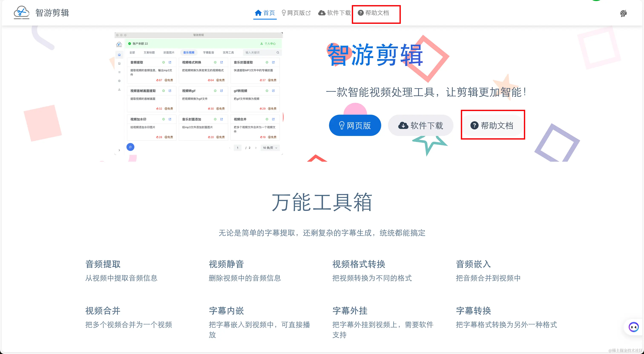This screenshot has width=644, height=354.
Task: Click search magnifier in keyword field
Action: [277, 53]
